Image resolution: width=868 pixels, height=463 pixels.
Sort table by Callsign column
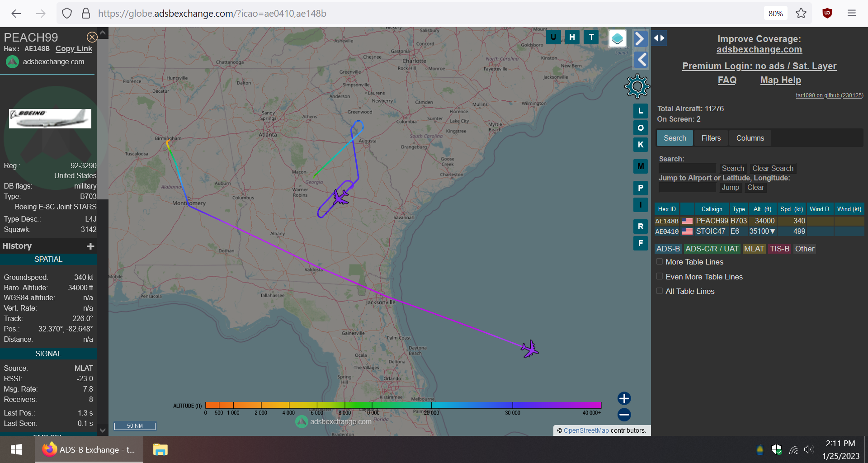click(x=712, y=209)
